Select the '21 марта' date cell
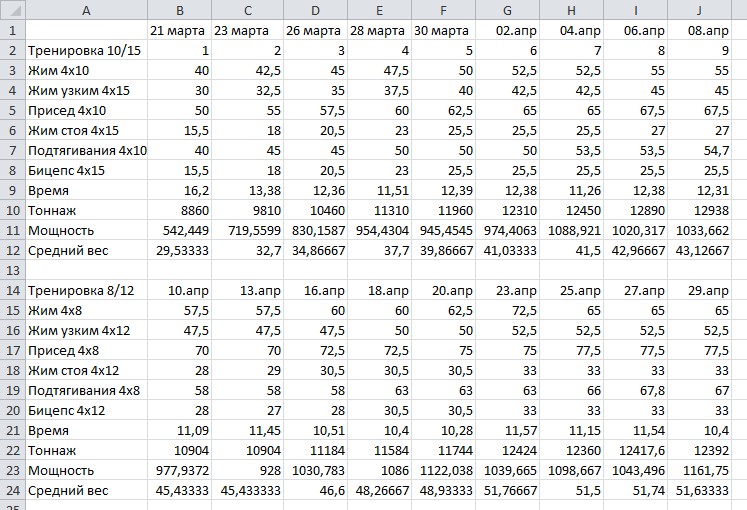747x510 pixels. [x=180, y=29]
